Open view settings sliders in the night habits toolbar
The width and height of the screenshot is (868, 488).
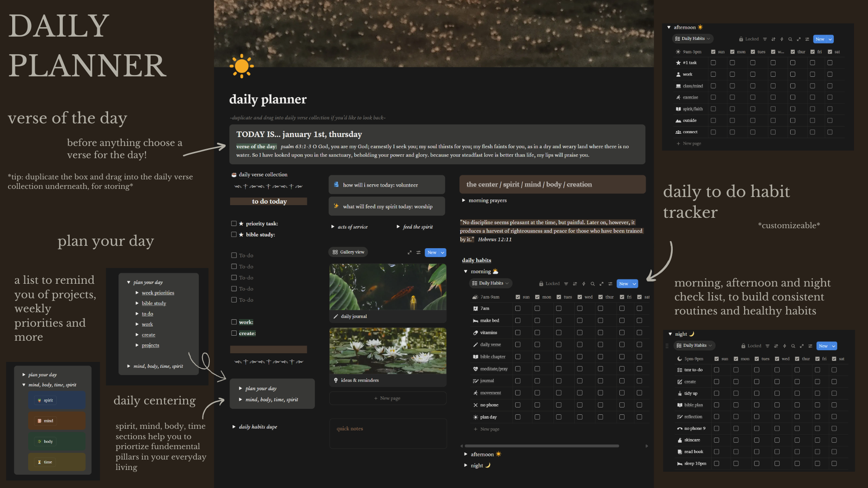[x=809, y=346]
